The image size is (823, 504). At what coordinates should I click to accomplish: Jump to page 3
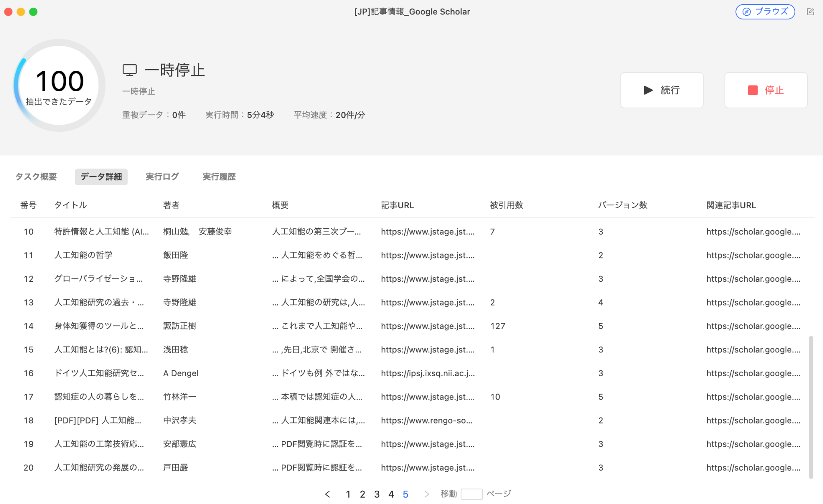(x=377, y=494)
